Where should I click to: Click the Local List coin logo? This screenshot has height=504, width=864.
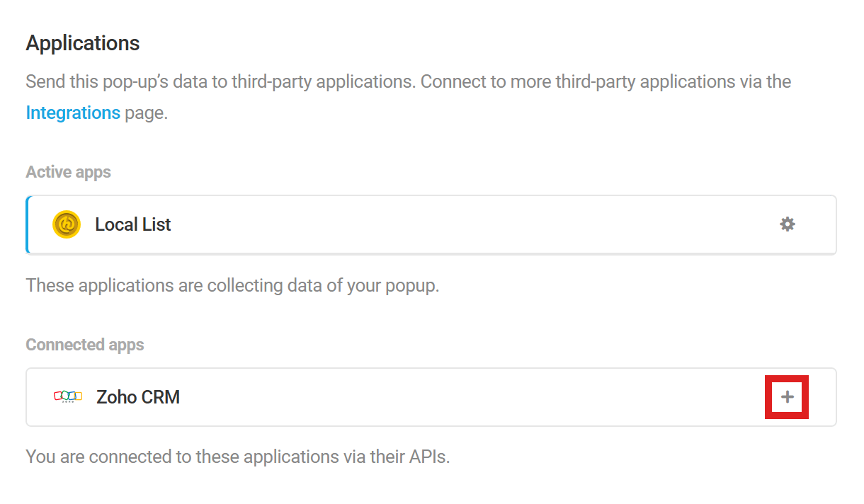67,224
